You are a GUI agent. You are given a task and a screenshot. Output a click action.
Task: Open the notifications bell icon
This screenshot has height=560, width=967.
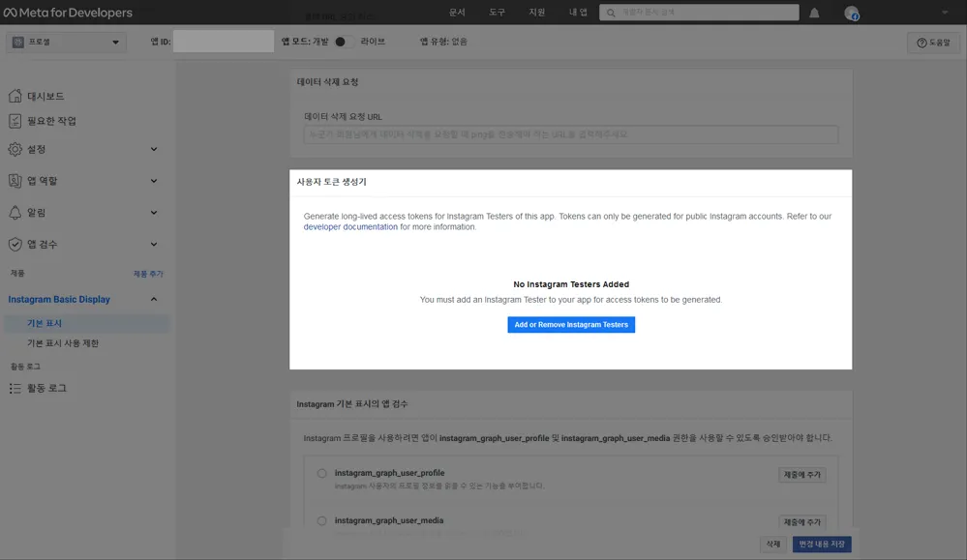[814, 13]
